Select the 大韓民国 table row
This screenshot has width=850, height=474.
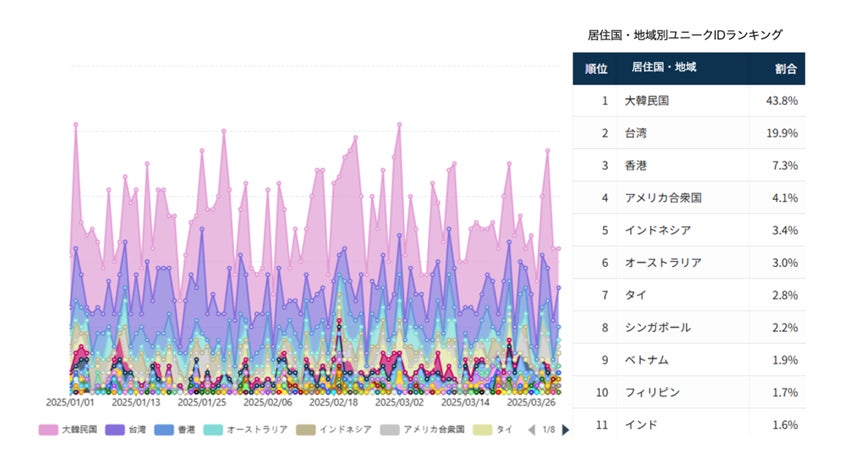[688, 101]
